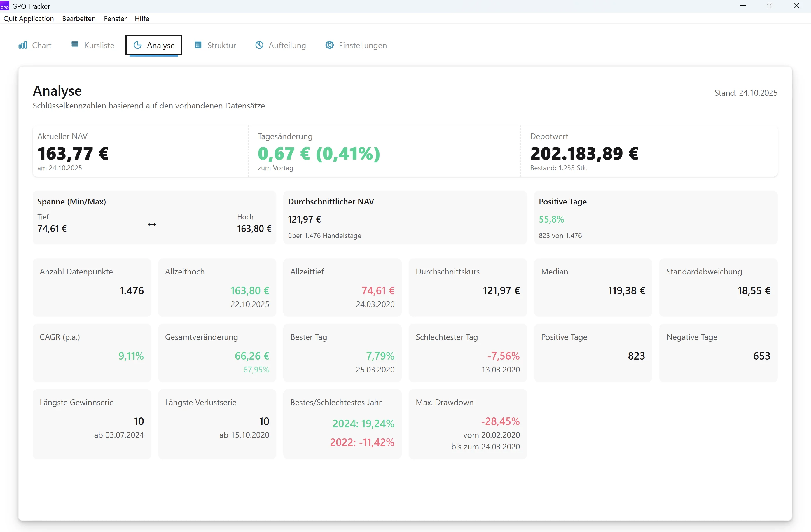Open the Fenster menu
This screenshot has height=532, width=811.
(x=115, y=19)
